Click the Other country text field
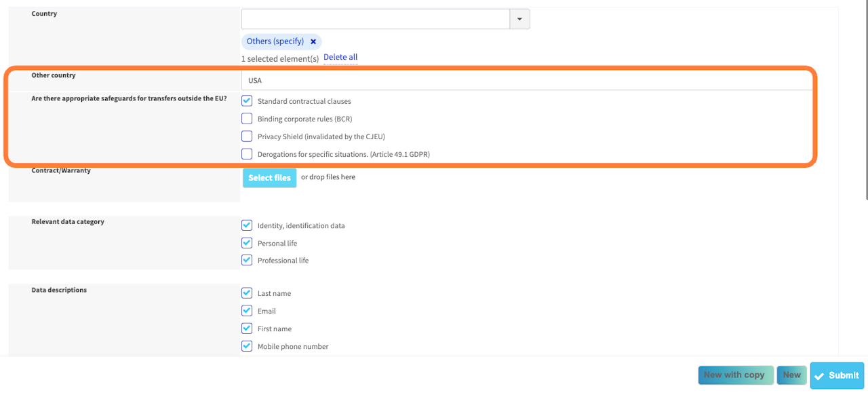 (x=526, y=80)
